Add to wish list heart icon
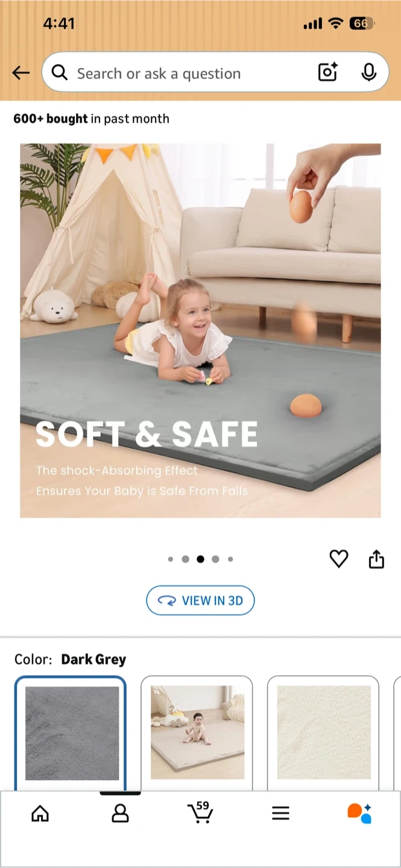The image size is (401, 868). [x=339, y=559]
